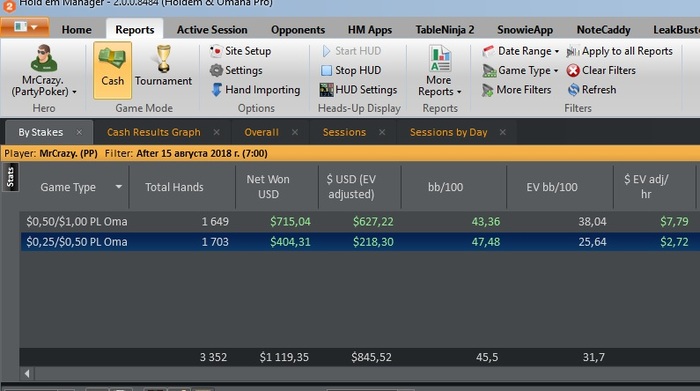Viewport: 700px width, 391px height.
Task: Open Site Setup options
Action: point(241,51)
